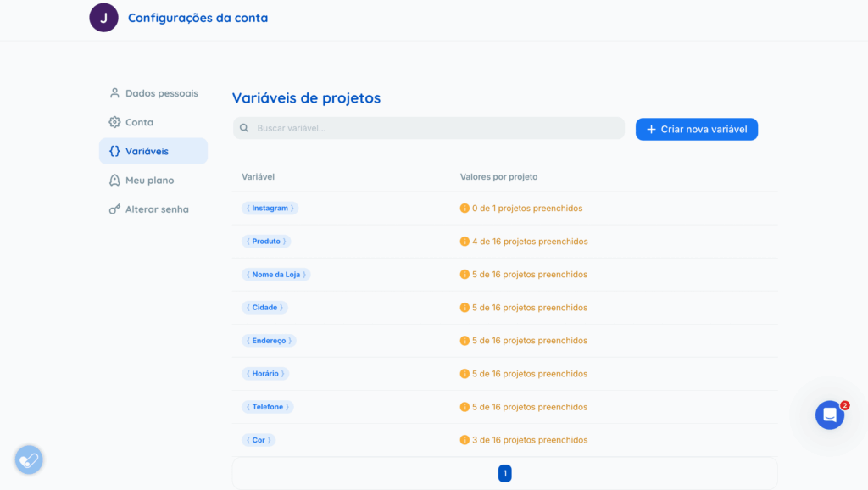Click the magnifier icon in search bar
The height and width of the screenshot is (490, 868).
pos(244,129)
